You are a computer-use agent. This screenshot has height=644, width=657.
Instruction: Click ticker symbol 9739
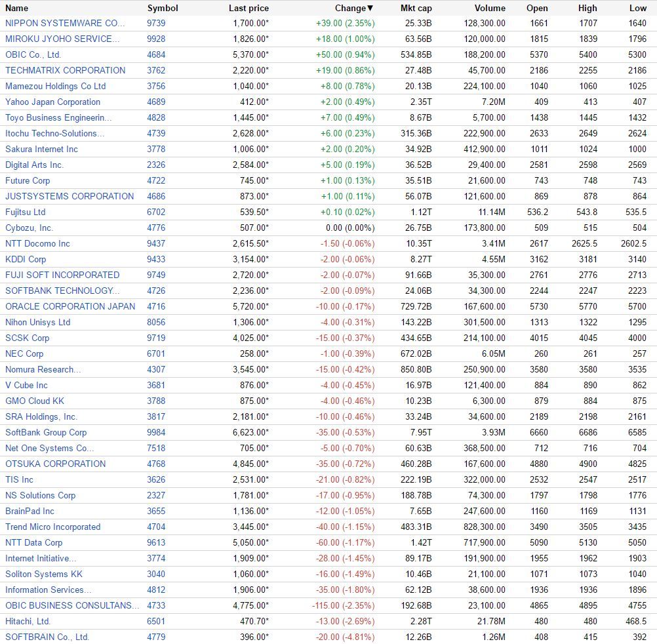[156, 23]
